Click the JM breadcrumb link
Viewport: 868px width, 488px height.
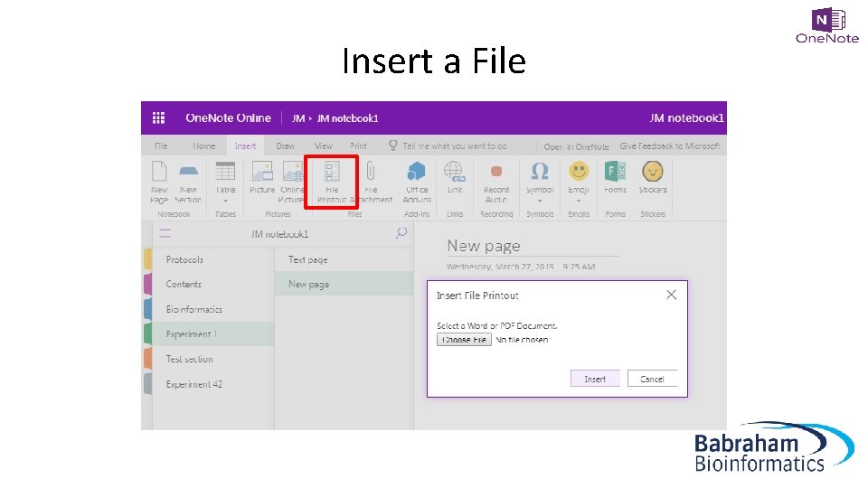(x=298, y=118)
